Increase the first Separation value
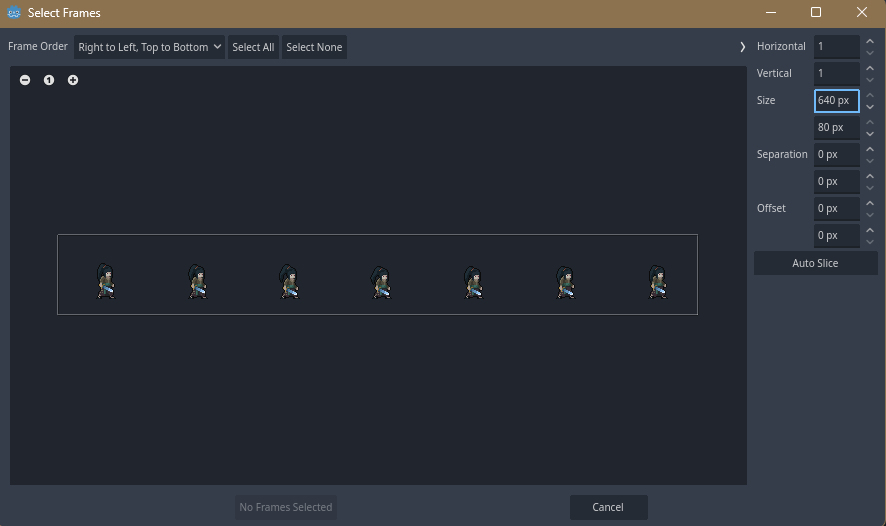The height and width of the screenshot is (526, 886). point(870,149)
